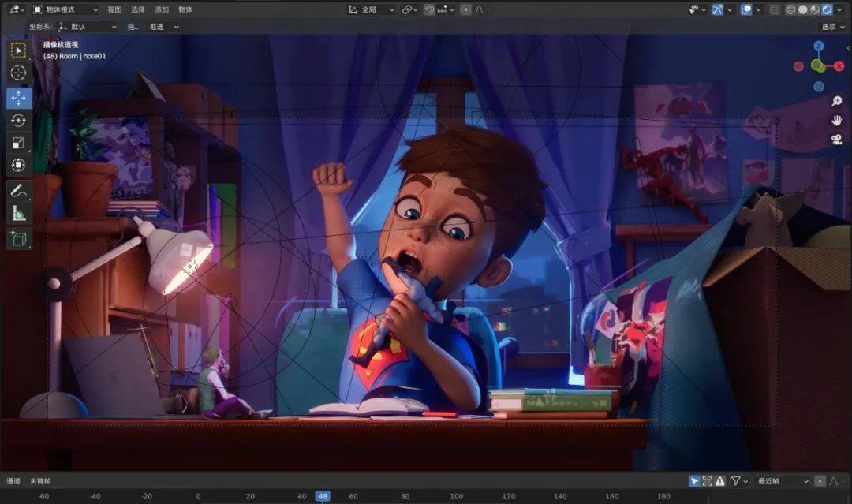The image size is (852, 504).
Task: Open the 最近帧 snapping dropdown
Action: point(783,481)
